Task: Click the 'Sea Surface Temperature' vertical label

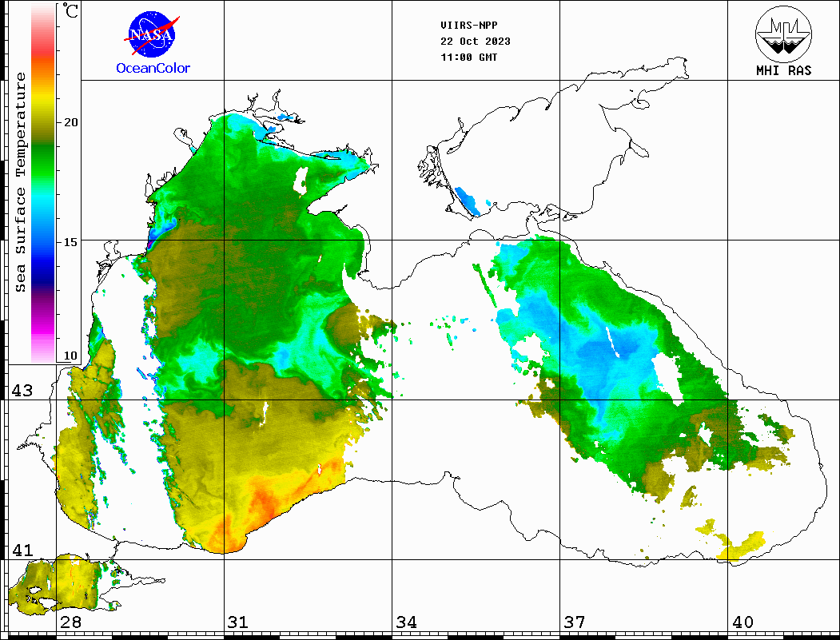Action: coord(20,182)
